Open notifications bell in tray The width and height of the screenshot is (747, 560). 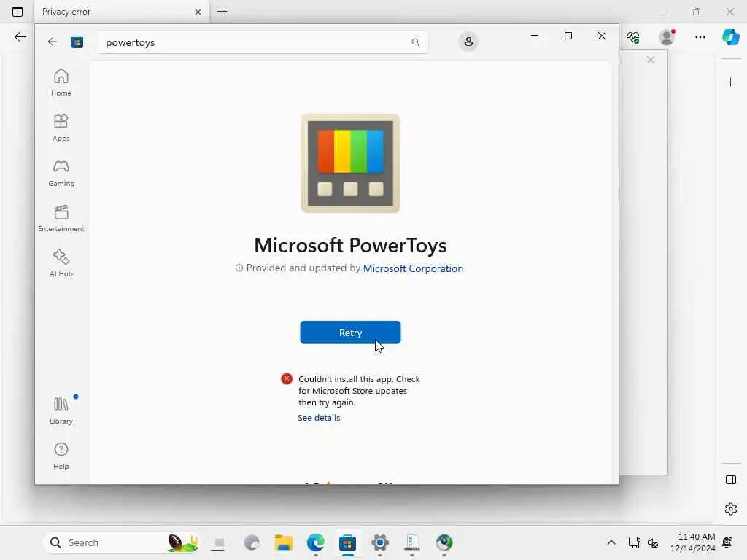click(x=727, y=542)
